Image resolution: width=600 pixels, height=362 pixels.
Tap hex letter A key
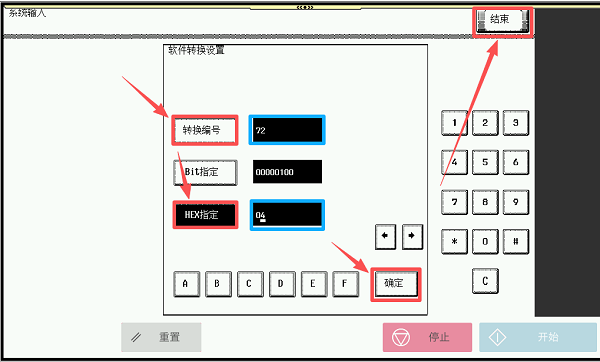tap(186, 284)
